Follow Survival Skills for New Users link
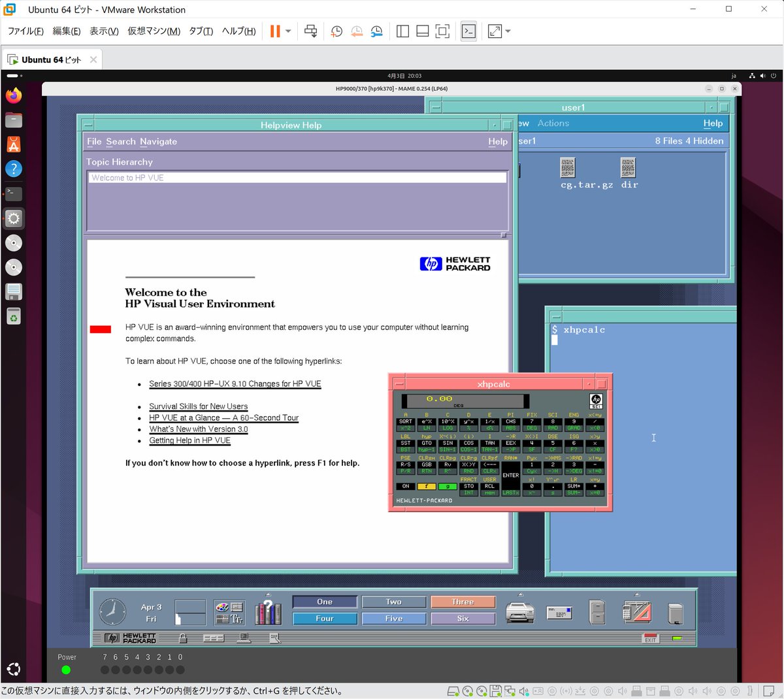Screen dimensions: 784x699 199,406
